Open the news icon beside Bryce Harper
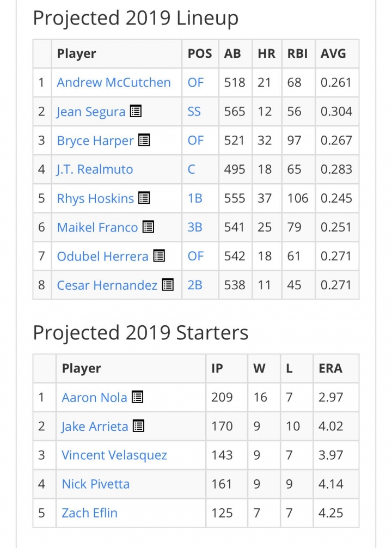Image resolution: width=392 pixels, height=548 pixels. pyautogui.click(x=144, y=140)
